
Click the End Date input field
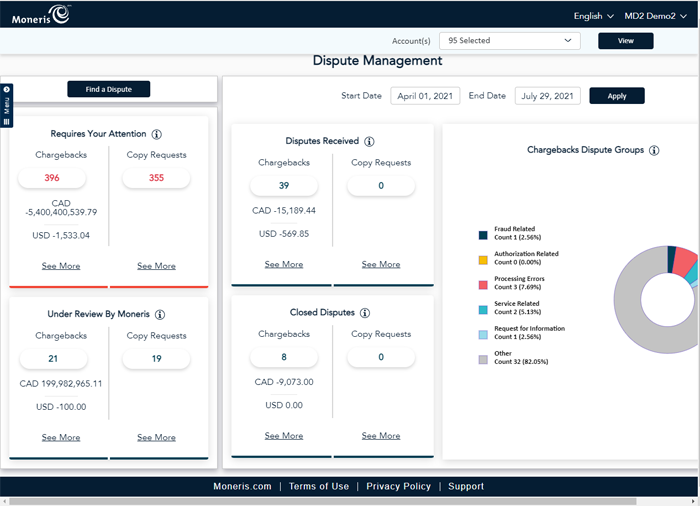(x=548, y=96)
